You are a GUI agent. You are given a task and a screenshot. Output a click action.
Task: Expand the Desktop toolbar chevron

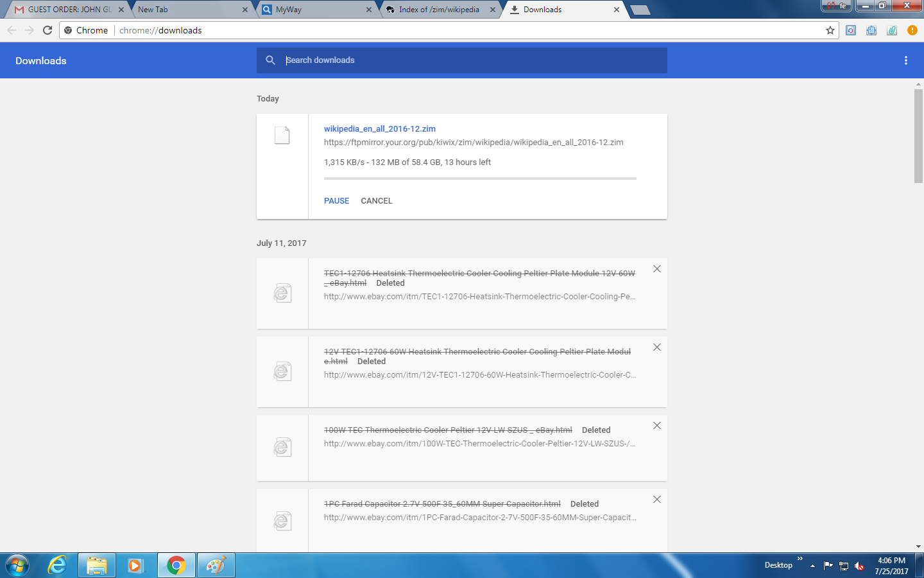[x=800, y=559]
